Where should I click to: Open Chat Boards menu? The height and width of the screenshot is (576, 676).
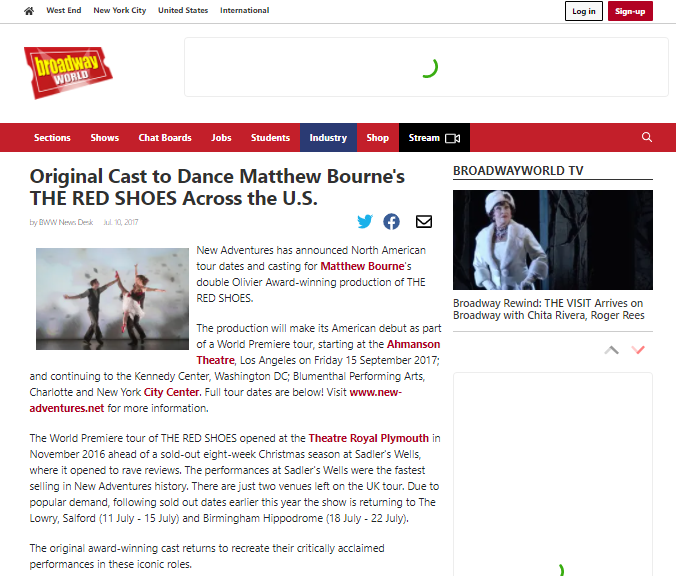[x=165, y=138]
